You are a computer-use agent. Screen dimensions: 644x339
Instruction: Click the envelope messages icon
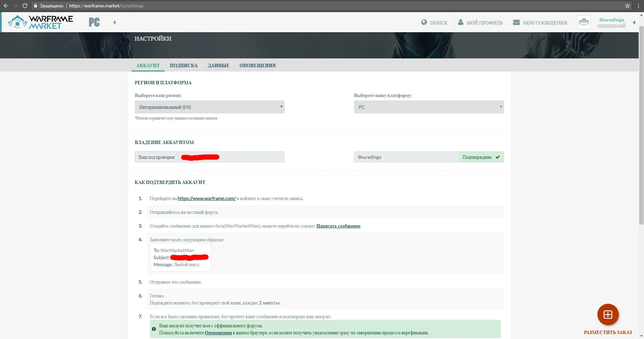(x=516, y=22)
